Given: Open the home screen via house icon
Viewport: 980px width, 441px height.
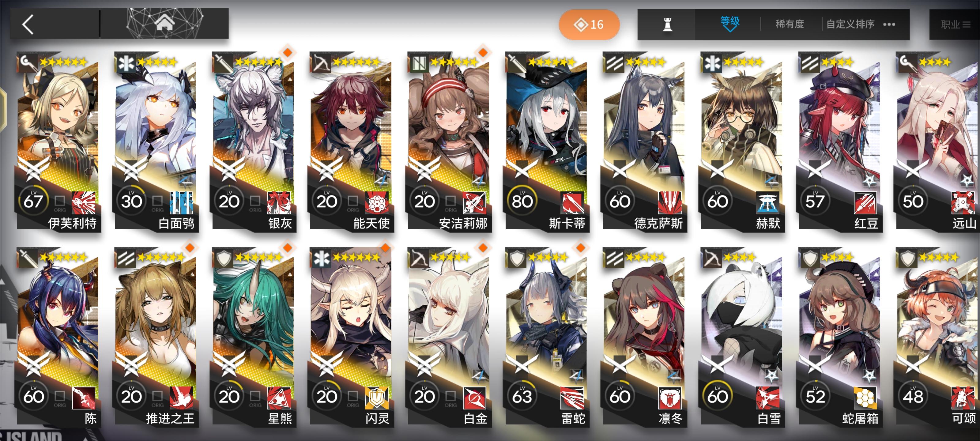Looking at the screenshot, I should coord(164,23).
